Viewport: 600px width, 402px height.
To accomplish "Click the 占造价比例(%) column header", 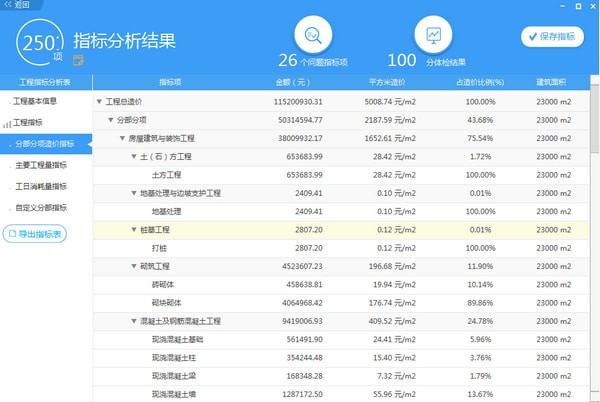I will tap(480, 82).
